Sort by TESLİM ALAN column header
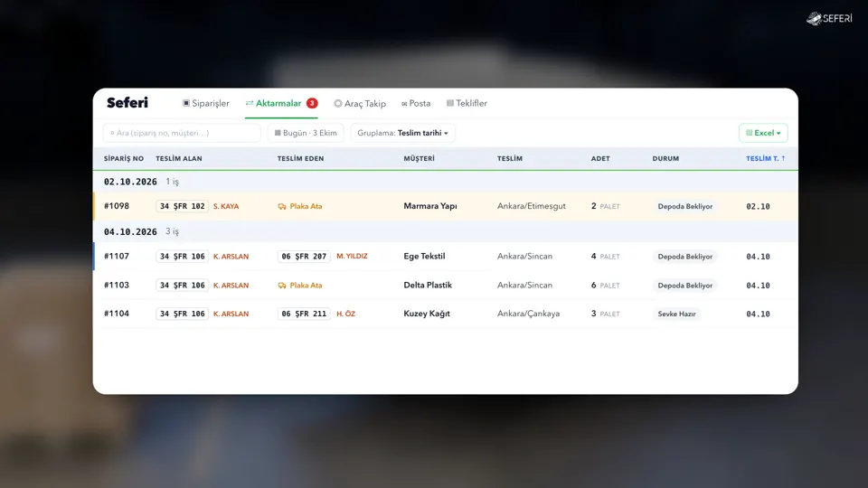 coord(179,159)
